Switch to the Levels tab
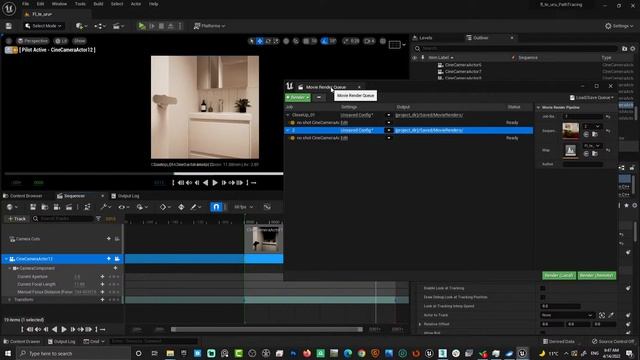The width and height of the screenshot is (640, 360). pyautogui.click(x=423, y=38)
